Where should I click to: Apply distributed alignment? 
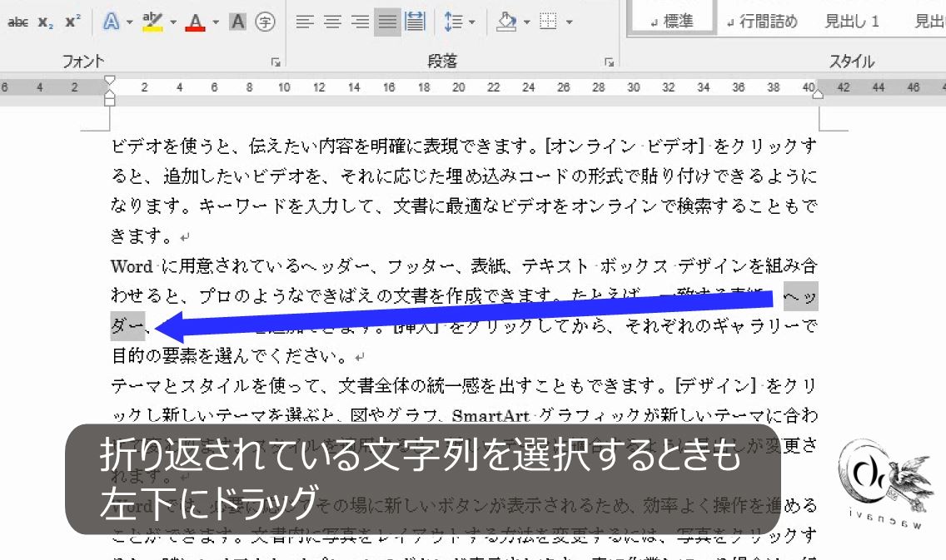click(x=415, y=22)
